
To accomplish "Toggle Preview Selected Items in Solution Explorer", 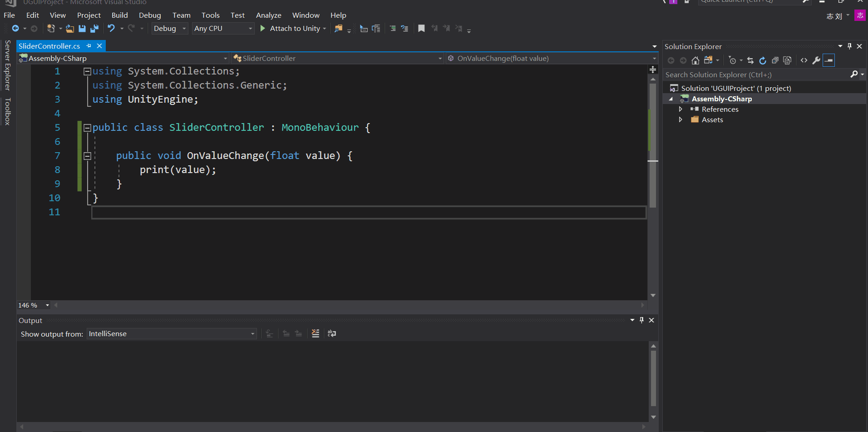I will point(829,60).
